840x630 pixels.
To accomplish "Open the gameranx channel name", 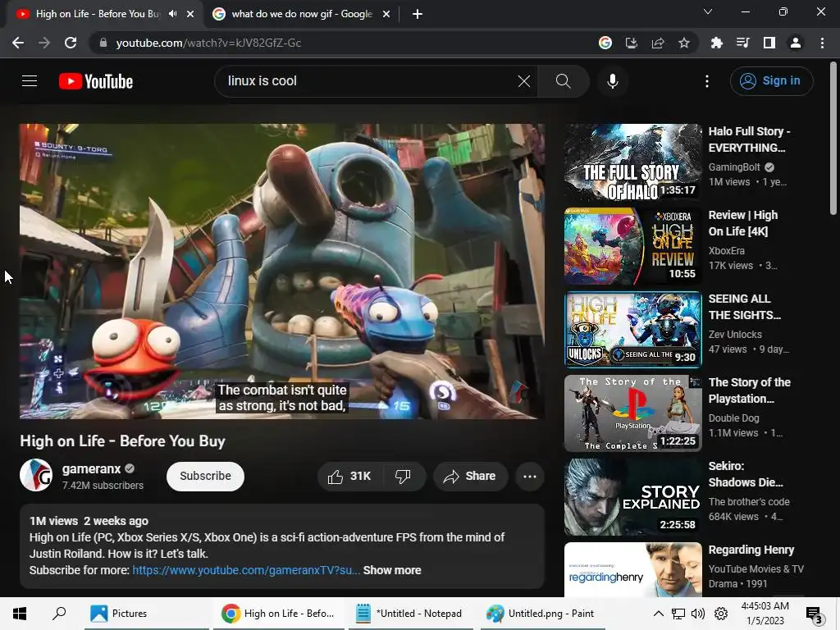I will (92, 468).
